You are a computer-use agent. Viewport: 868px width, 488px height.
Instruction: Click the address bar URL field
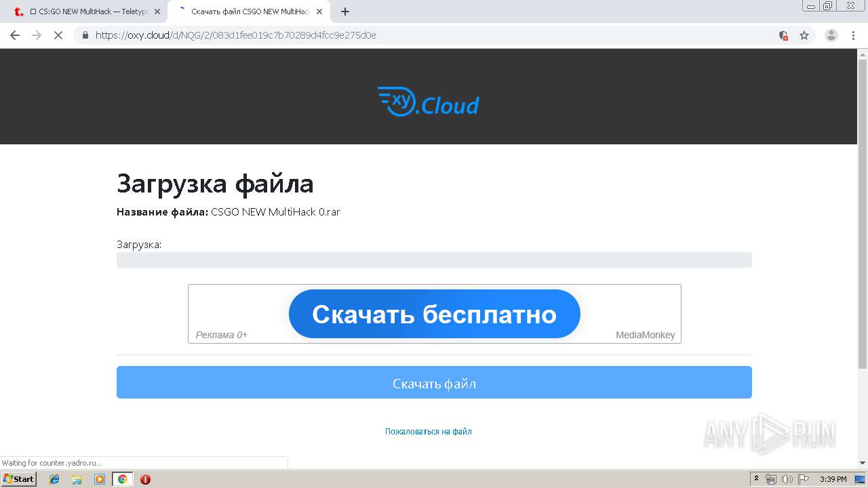pyautogui.click(x=434, y=35)
